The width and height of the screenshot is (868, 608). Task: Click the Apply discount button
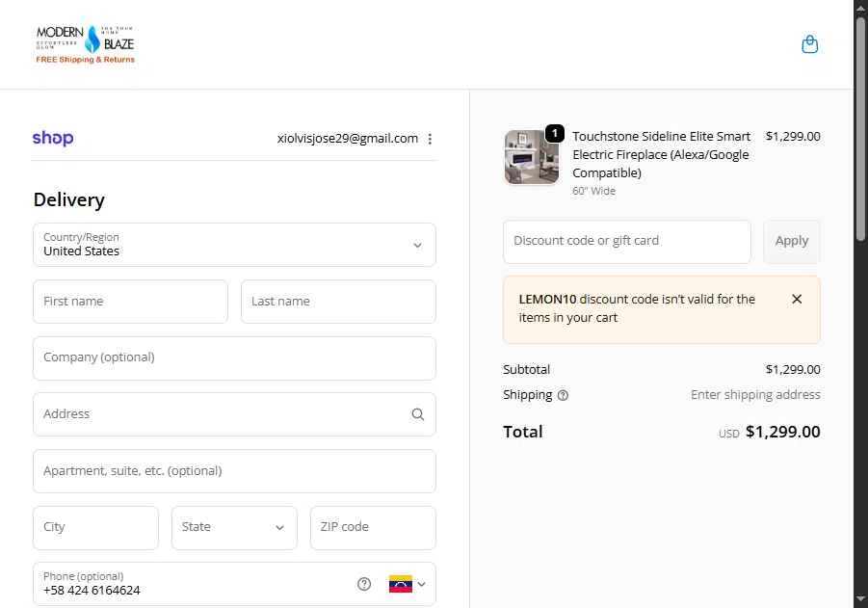point(792,242)
